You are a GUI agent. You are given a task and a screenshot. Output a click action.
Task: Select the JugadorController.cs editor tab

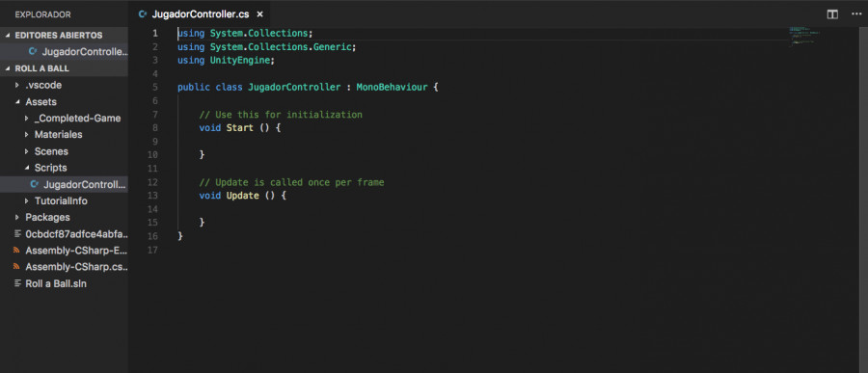(201, 14)
